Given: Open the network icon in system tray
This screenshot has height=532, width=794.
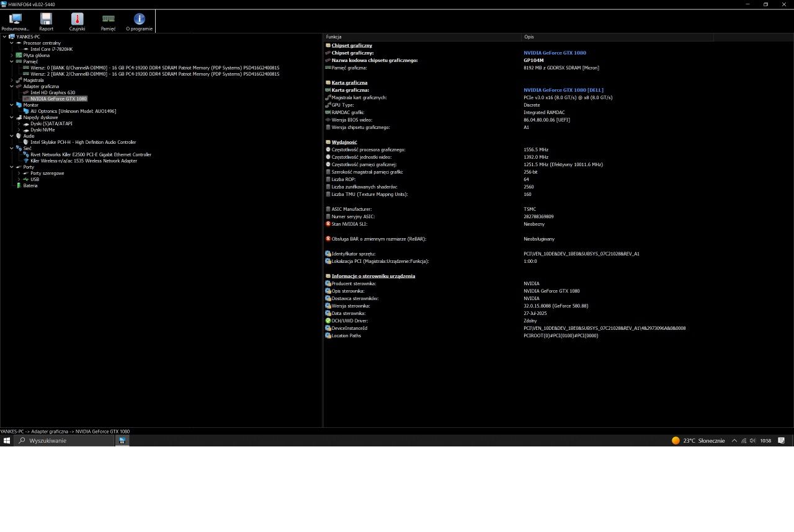Looking at the screenshot, I should click(x=744, y=441).
